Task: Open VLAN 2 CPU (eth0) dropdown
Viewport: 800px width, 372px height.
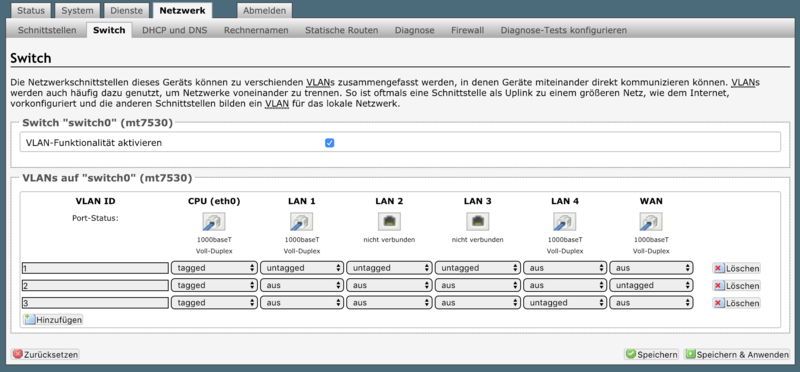Action: [x=214, y=285]
